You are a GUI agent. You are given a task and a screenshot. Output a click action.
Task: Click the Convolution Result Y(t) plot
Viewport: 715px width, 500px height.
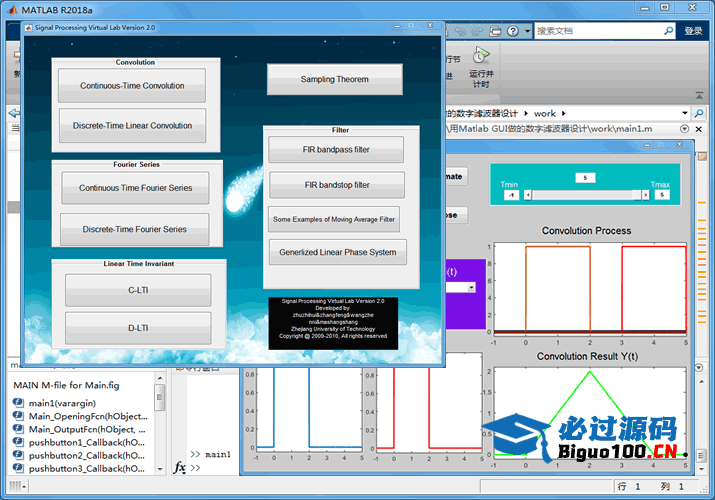[x=590, y=413]
